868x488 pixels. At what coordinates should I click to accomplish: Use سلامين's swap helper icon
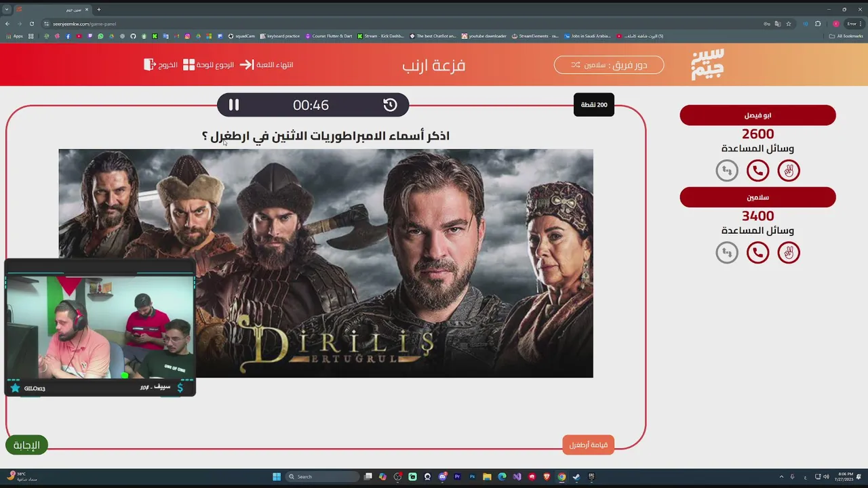pos(727,253)
